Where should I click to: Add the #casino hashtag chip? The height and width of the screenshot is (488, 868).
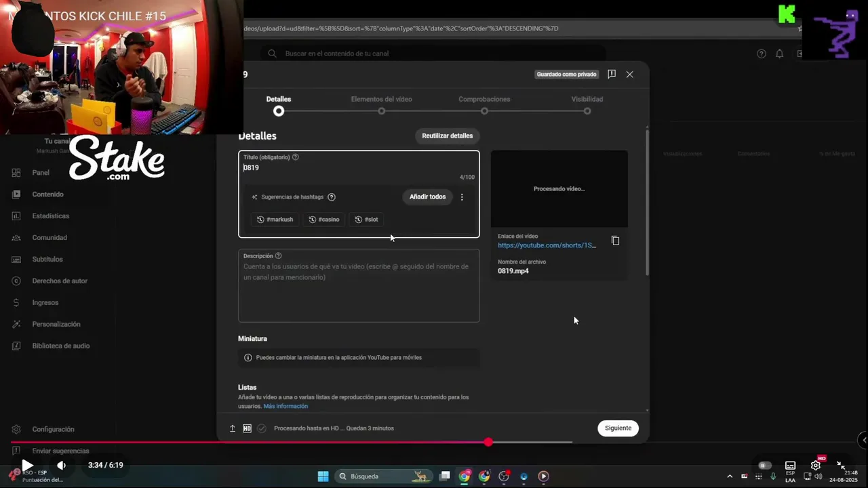pos(324,220)
